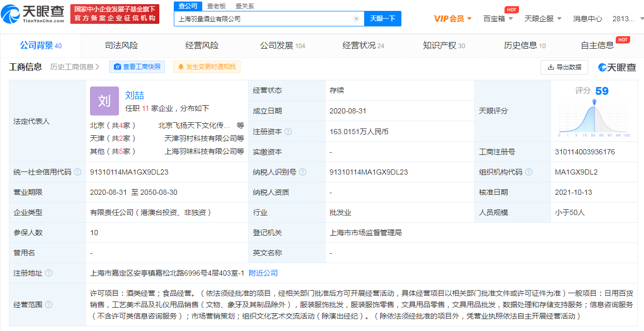
Task: Click the 上海市市场监督管理局 value
Action: (x=366, y=233)
